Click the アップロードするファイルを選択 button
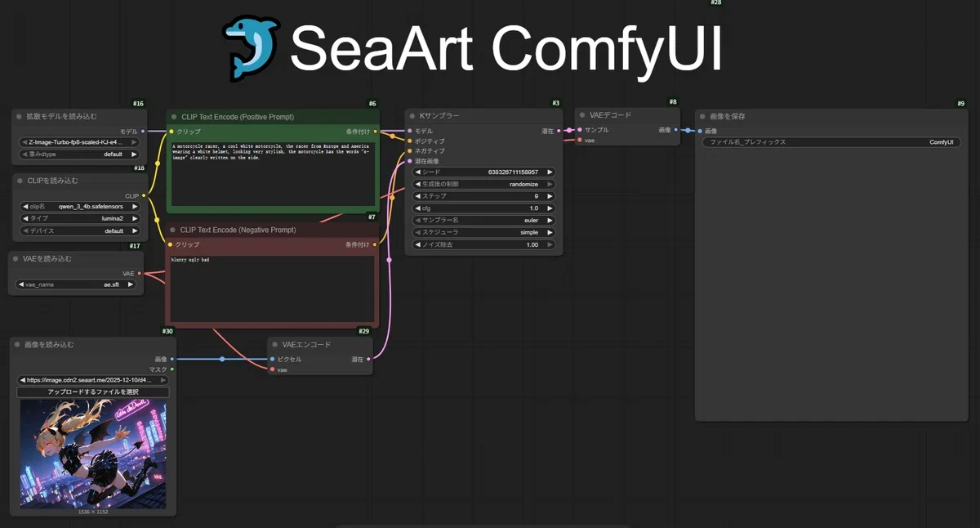 click(93, 392)
